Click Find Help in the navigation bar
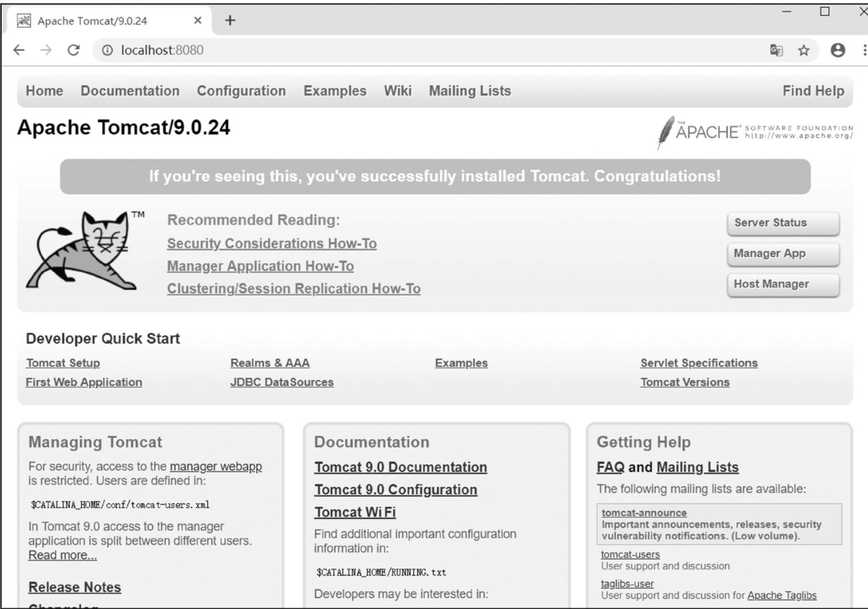 click(814, 91)
